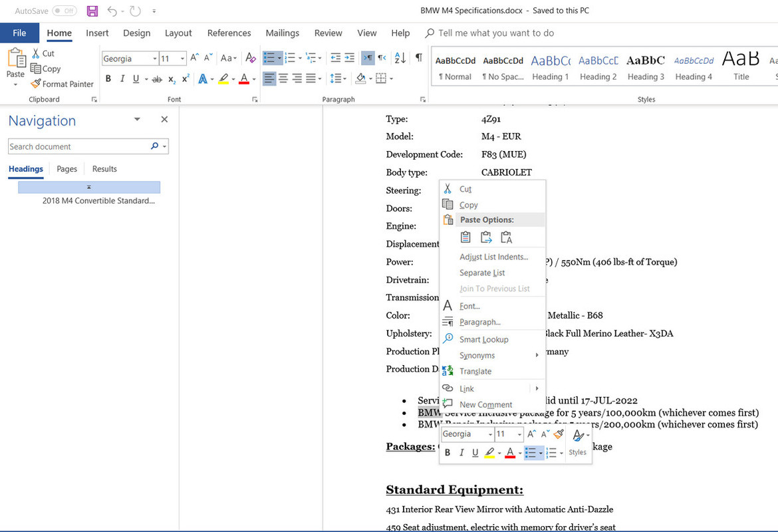The height and width of the screenshot is (532, 778).
Task: Open the Borders dropdown arrow
Action: [x=392, y=78]
